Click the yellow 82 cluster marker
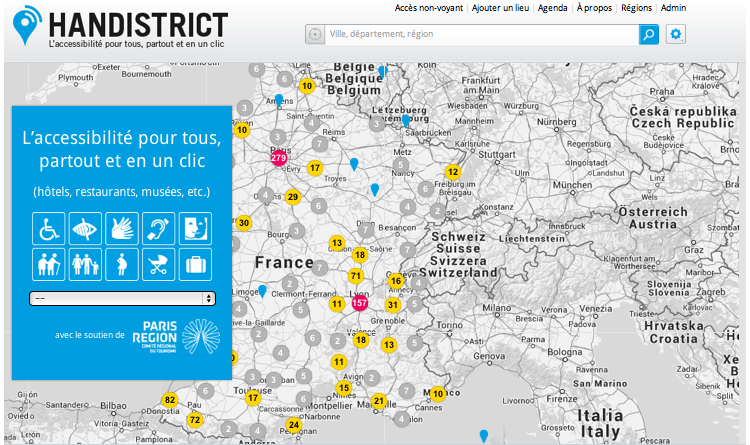Viewport: 750px width, 445px height. pos(170,400)
